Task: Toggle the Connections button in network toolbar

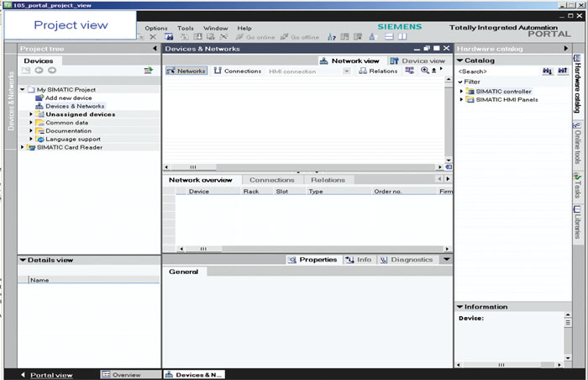Action: click(238, 71)
